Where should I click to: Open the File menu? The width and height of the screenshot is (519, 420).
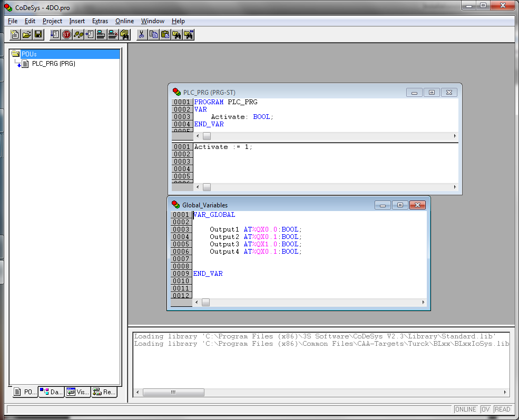(x=13, y=21)
